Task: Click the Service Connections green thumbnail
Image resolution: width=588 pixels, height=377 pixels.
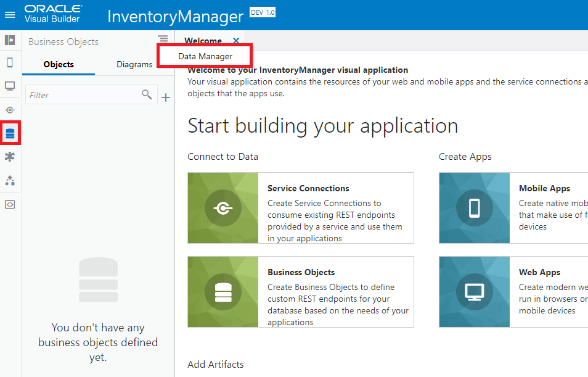Action: click(223, 208)
